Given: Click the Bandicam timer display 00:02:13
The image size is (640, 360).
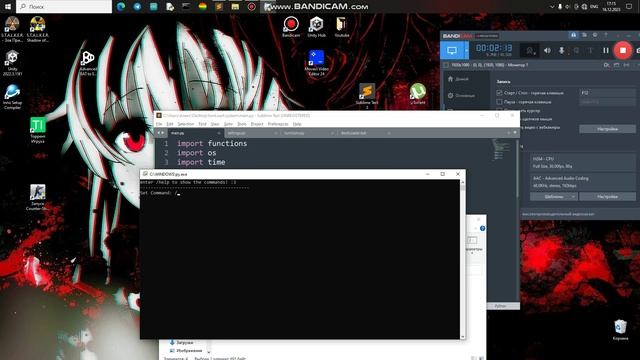Looking at the screenshot, I should (493, 48).
